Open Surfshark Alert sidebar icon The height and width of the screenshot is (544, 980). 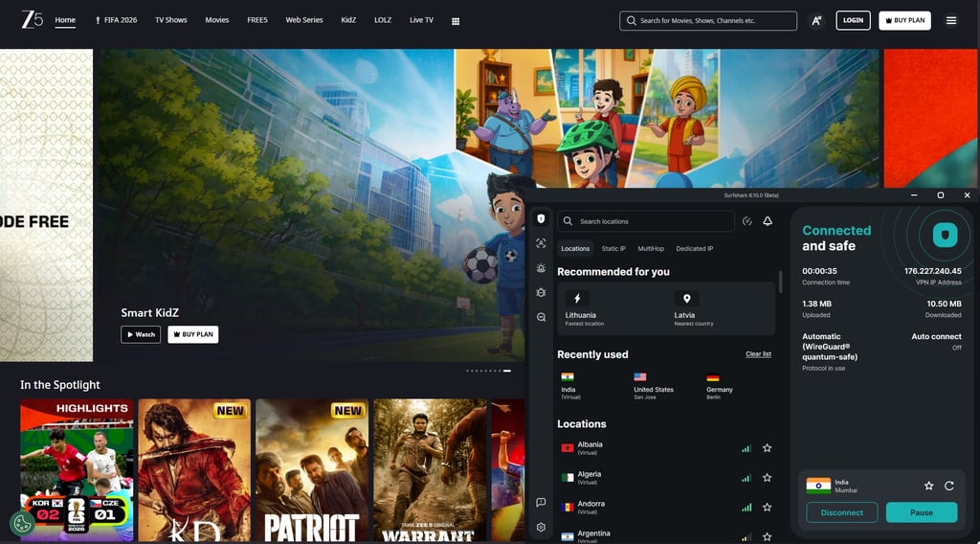pos(542,267)
